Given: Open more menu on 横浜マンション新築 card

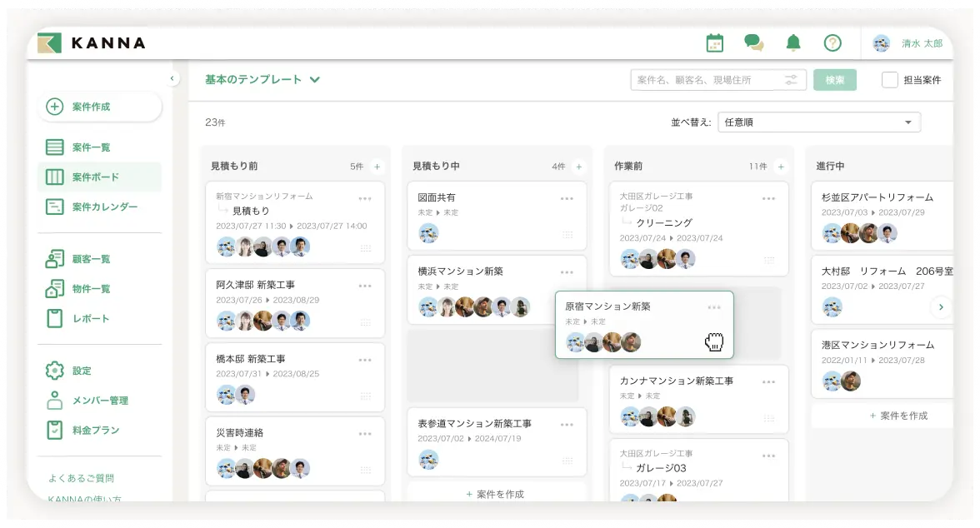Looking at the screenshot, I should [x=567, y=272].
